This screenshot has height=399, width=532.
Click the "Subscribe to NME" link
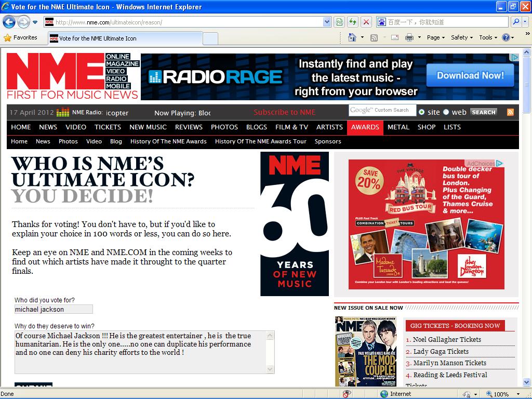tap(284, 112)
